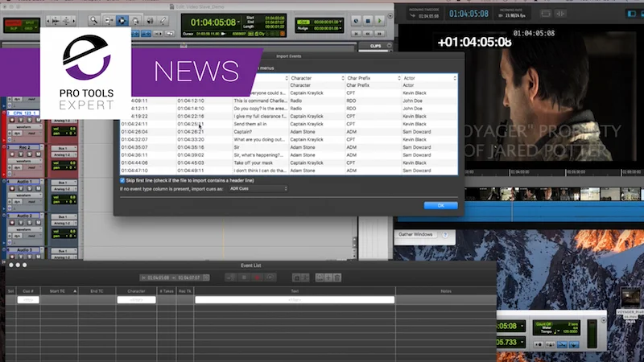Click the Video Slave blue timeline bar
This screenshot has width=644, height=362.
(x=519, y=212)
